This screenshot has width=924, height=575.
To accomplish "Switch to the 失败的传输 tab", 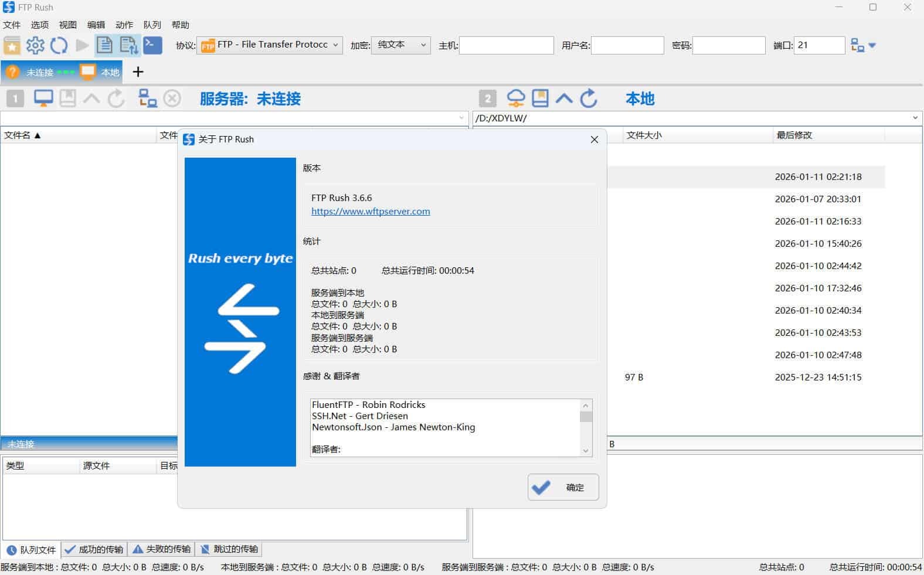I will [x=162, y=549].
